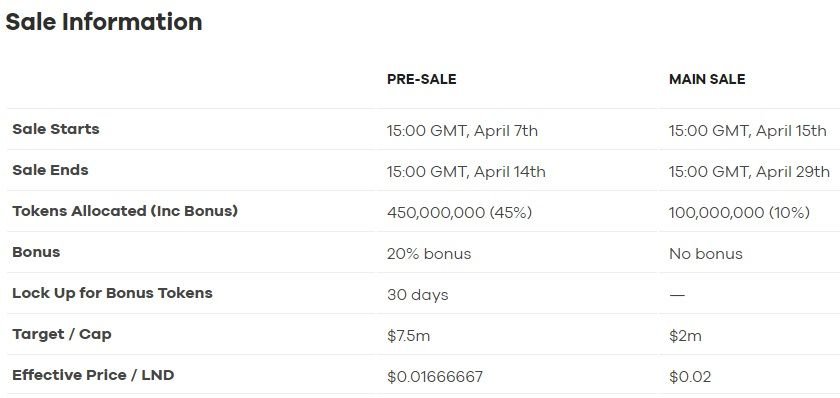Screen dimensions: 840x398
Task: Click the 100,000,000 (10%) cell
Action: pos(739,213)
